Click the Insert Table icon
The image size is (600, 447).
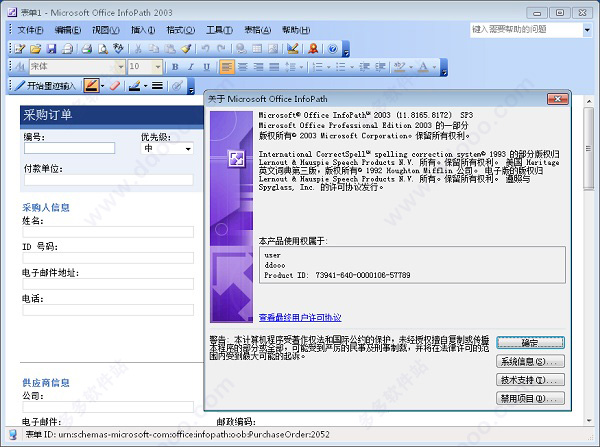(257, 49)
